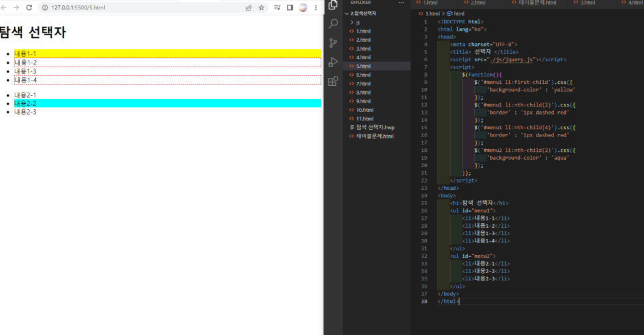Open 10.html in explorer
The width and height of the screenshot is (644, 335).
(364, 110)
